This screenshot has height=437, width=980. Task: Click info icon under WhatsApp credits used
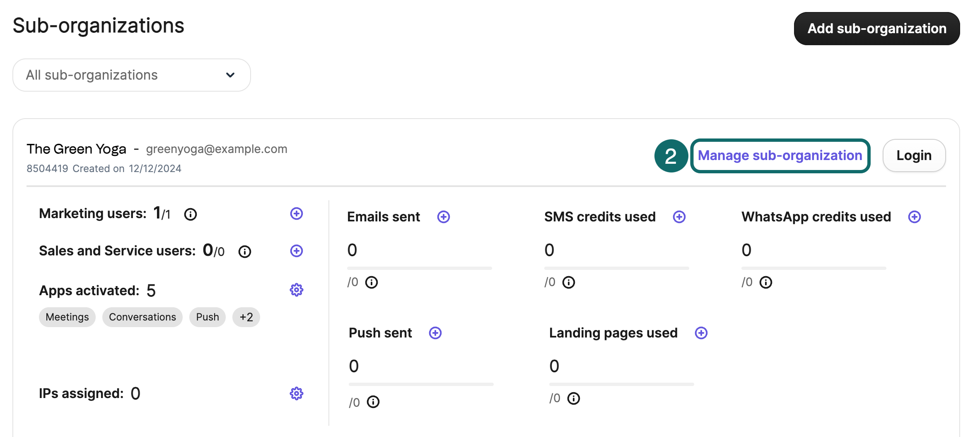(x=765, y=282)
